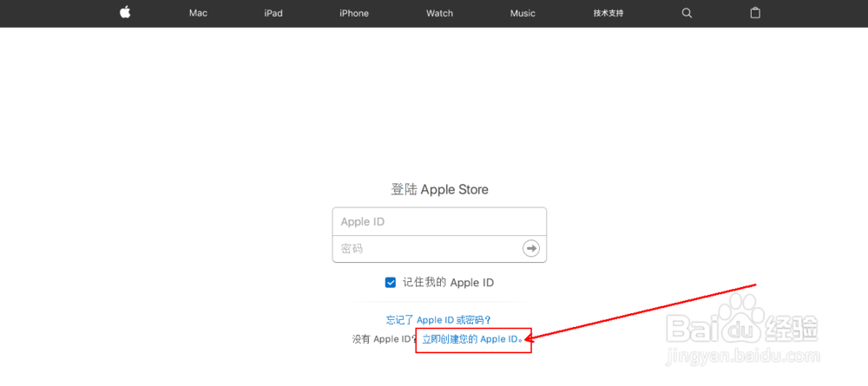The height and width of the screenshot is (386, 868).
Task: Toggle the 记住我的 Apple ID checkbox
Action: [x=391, y=283]
